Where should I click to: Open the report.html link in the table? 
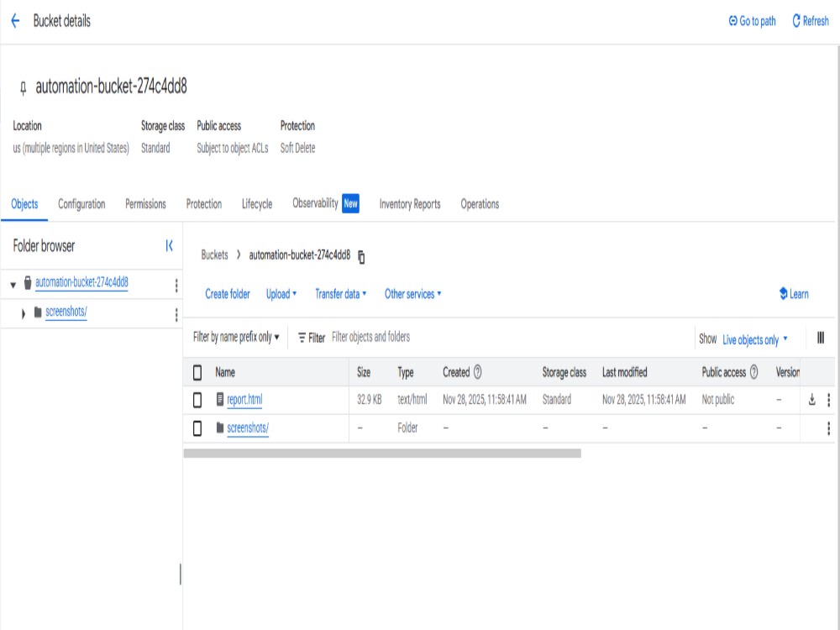tap(244, 400)
